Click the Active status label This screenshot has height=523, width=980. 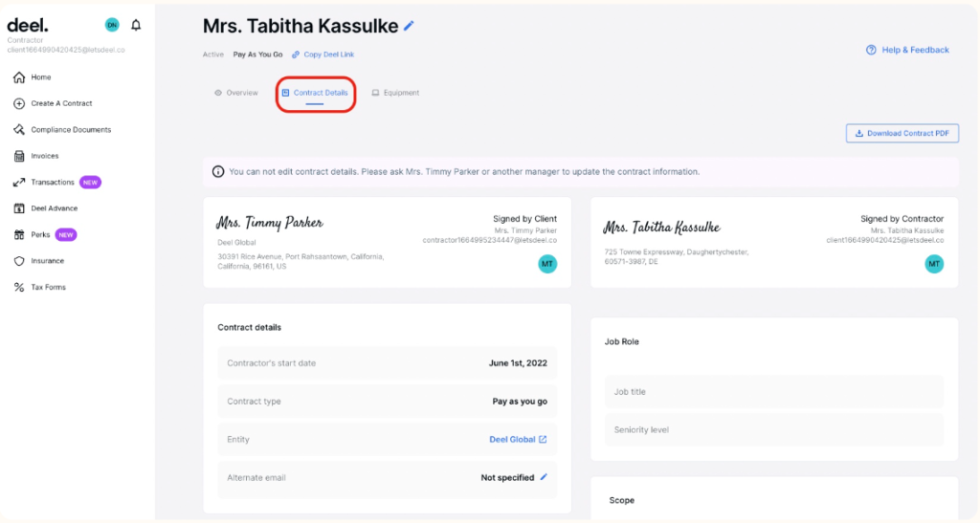tap(213, 54)
